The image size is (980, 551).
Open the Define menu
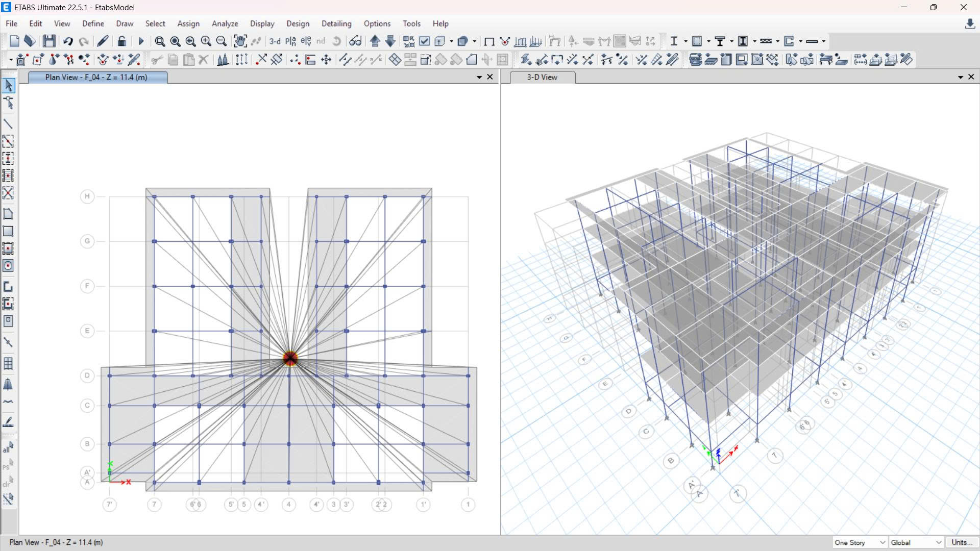pyautogui.click(x=93, y=23)
